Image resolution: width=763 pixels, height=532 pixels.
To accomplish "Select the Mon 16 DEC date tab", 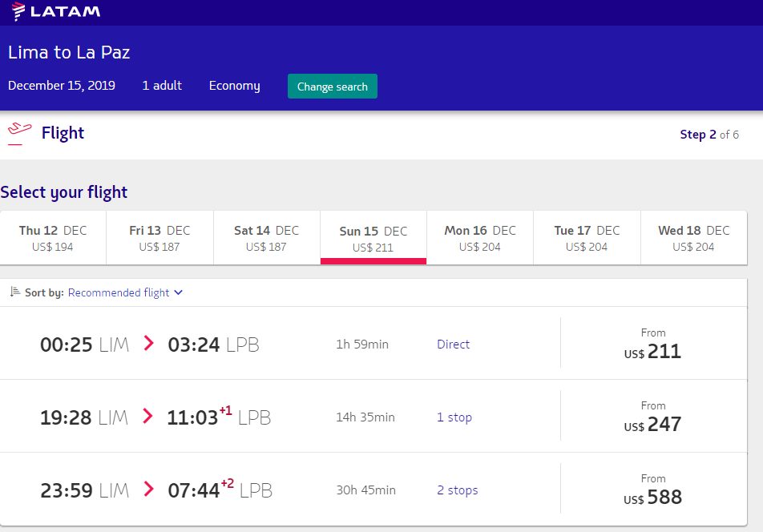I will 480,238.
